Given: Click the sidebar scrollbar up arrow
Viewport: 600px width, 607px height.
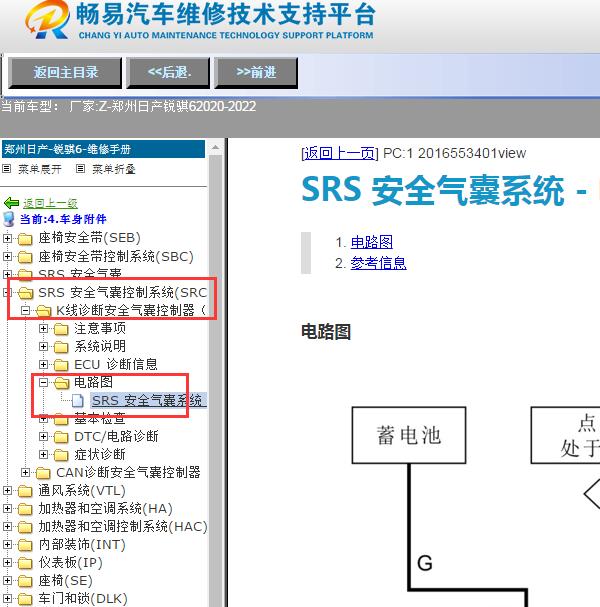Looking at the screenshot, I should click(216, 148).
